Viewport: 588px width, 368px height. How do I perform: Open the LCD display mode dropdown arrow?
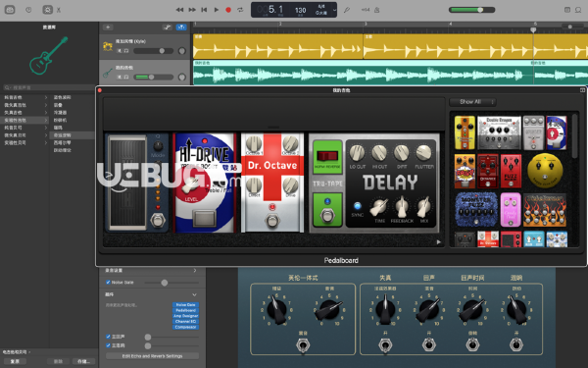coord(334,10)
